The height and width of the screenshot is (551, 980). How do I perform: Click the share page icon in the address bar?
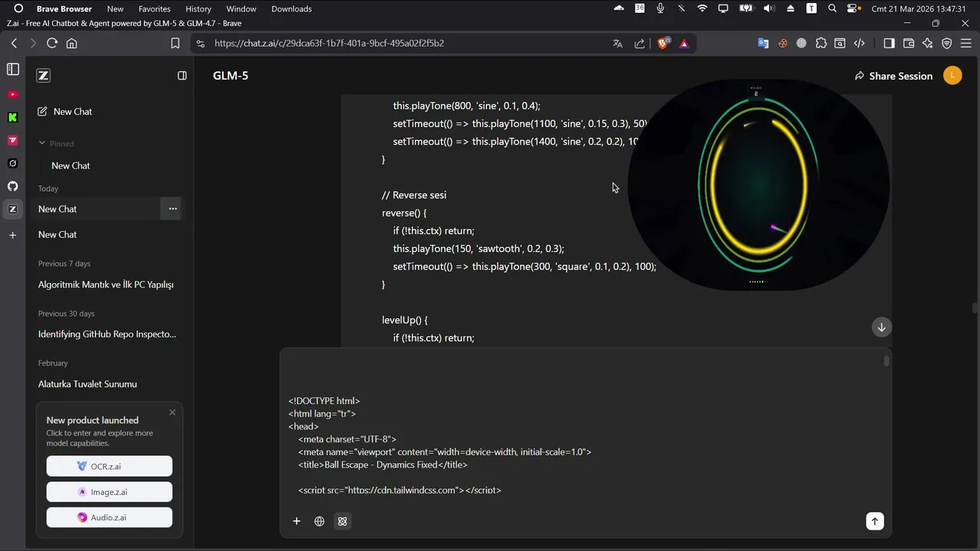point(639,44)
